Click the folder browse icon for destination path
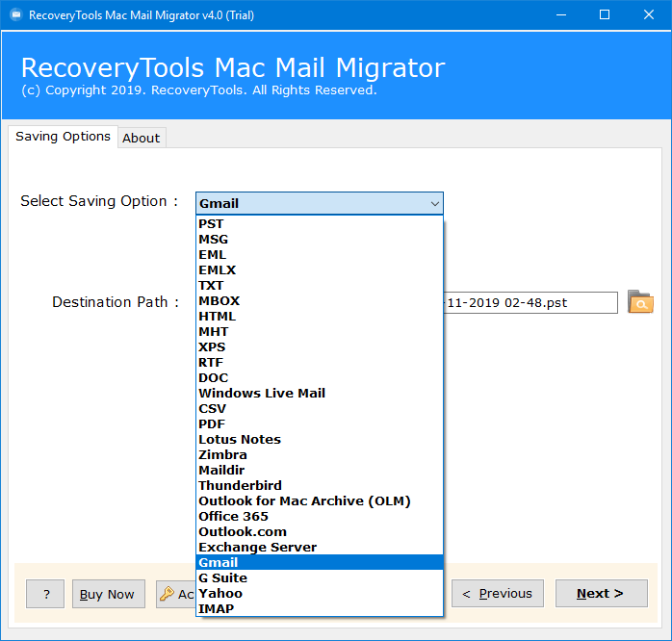The image size is (672, 641). coord(640,301)
